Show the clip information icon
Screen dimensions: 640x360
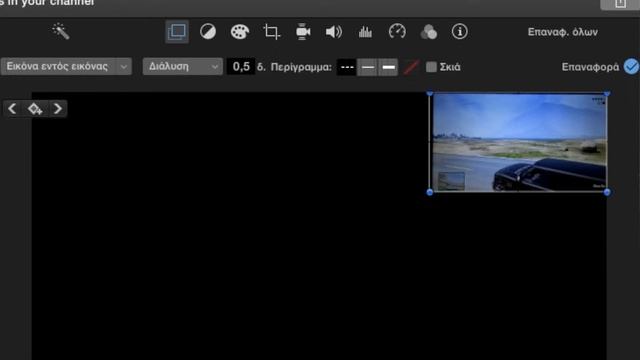[x=460, y=31]
